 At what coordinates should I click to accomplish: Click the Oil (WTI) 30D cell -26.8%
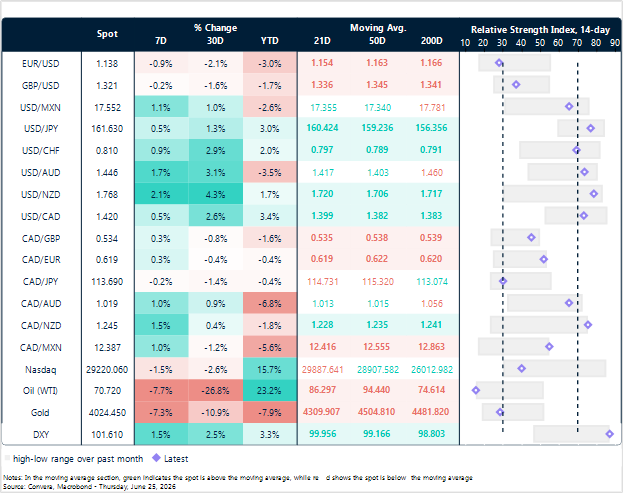pos(216,391)
